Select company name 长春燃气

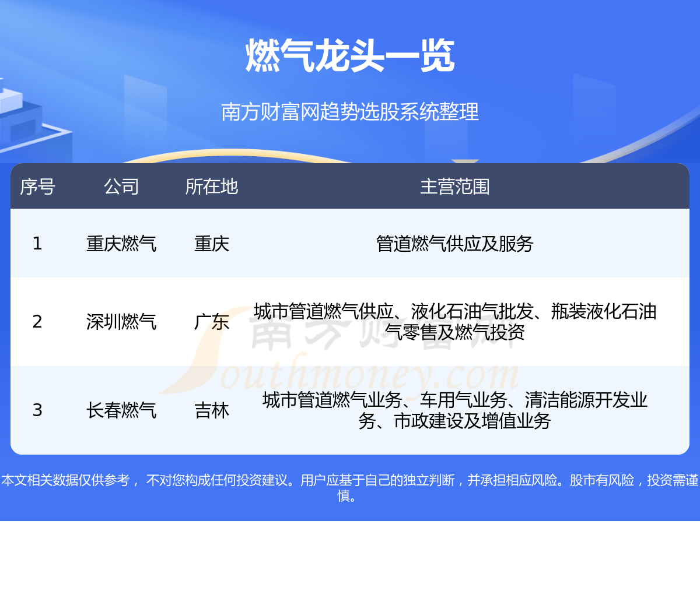click(121, 410)
